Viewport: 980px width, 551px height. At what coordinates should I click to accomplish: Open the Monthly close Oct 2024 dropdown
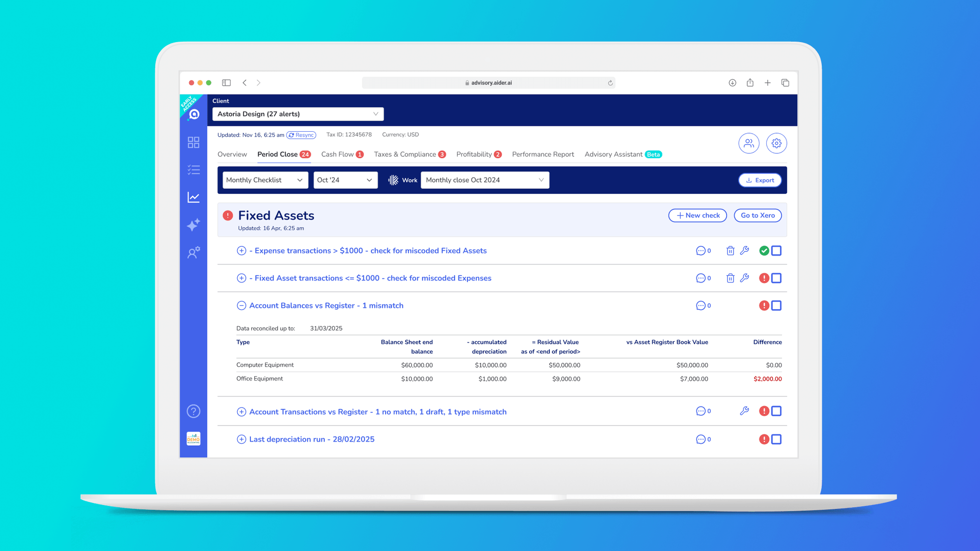[x=485, y=180]
